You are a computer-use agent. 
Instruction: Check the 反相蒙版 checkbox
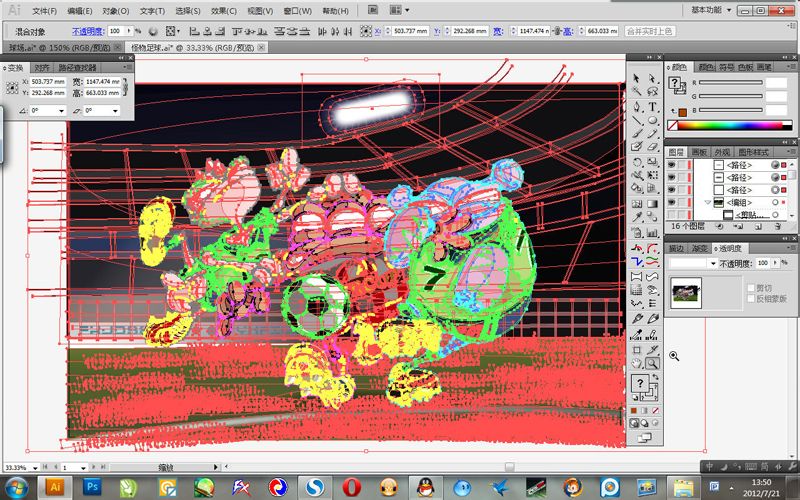[751, 298]
